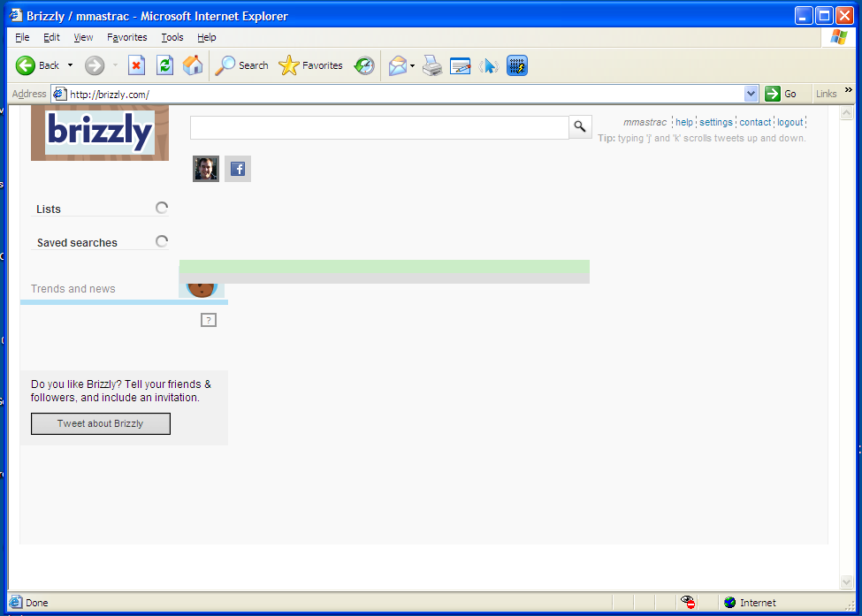
Task: Click the Tweet about Brizzly button
Action: coord(101,423)
